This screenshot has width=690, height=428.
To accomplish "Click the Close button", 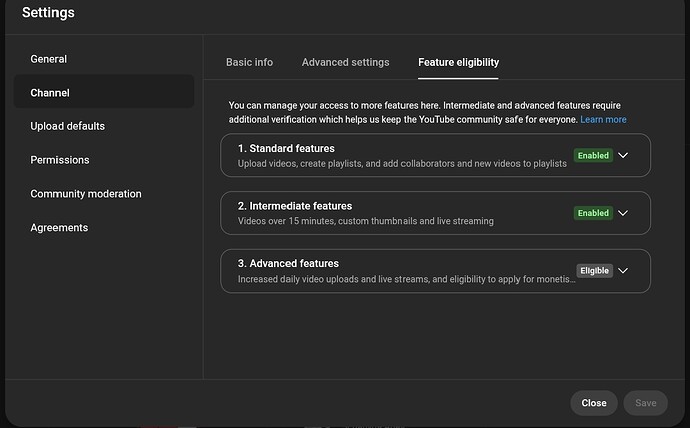I will click(x=594, y=403).
